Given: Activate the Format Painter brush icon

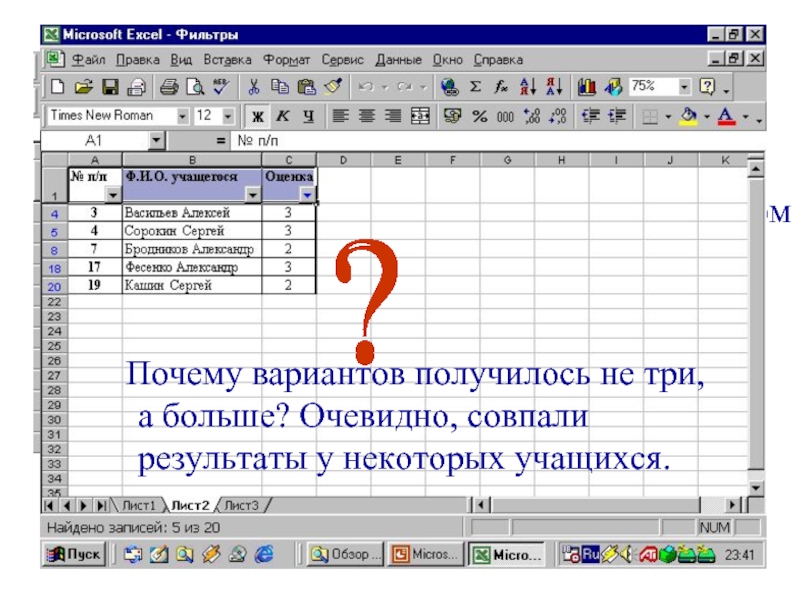Looking at the screenshot, I should (334, 87).
